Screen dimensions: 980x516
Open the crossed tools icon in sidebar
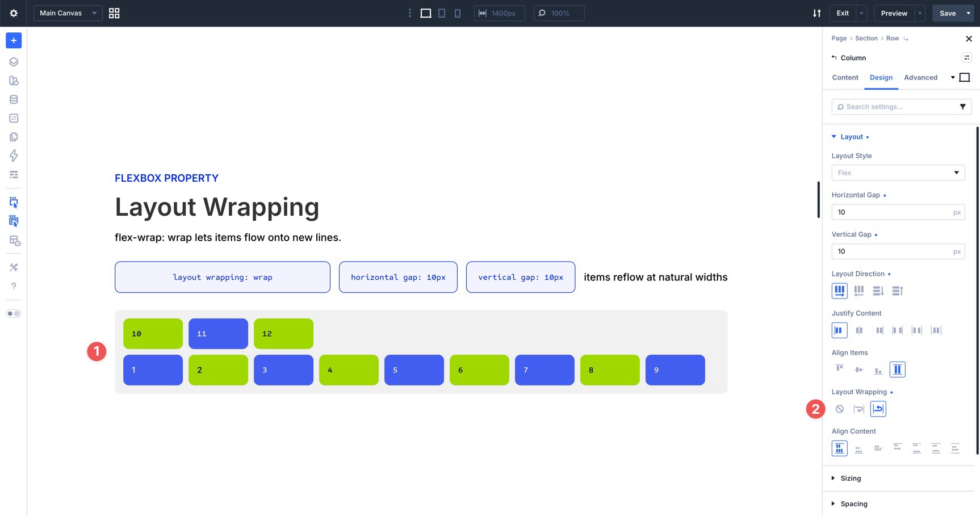click(x=14, y=267)
